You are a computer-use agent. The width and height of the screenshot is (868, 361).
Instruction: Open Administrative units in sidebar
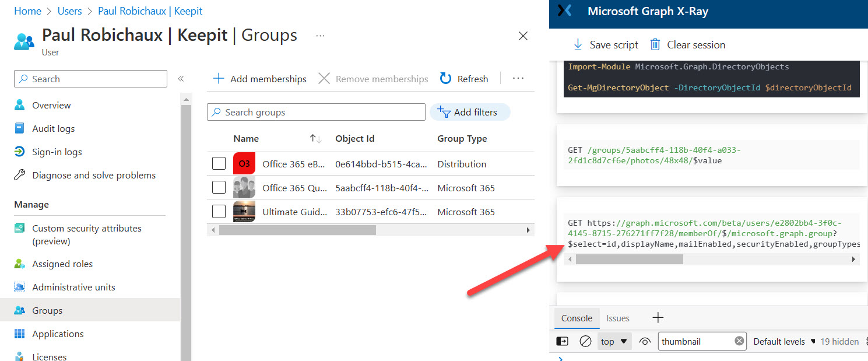(73, 288)
